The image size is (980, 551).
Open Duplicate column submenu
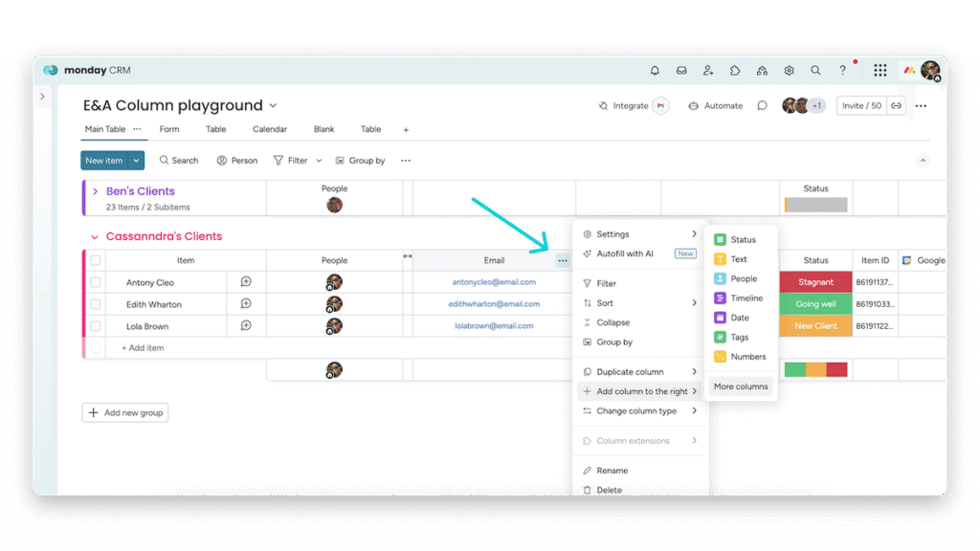640,372
